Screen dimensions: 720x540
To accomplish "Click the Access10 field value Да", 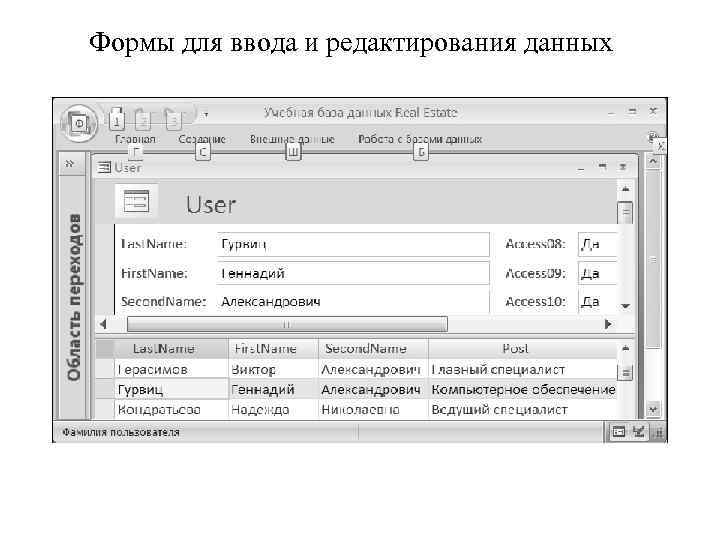I will (597, 302).
